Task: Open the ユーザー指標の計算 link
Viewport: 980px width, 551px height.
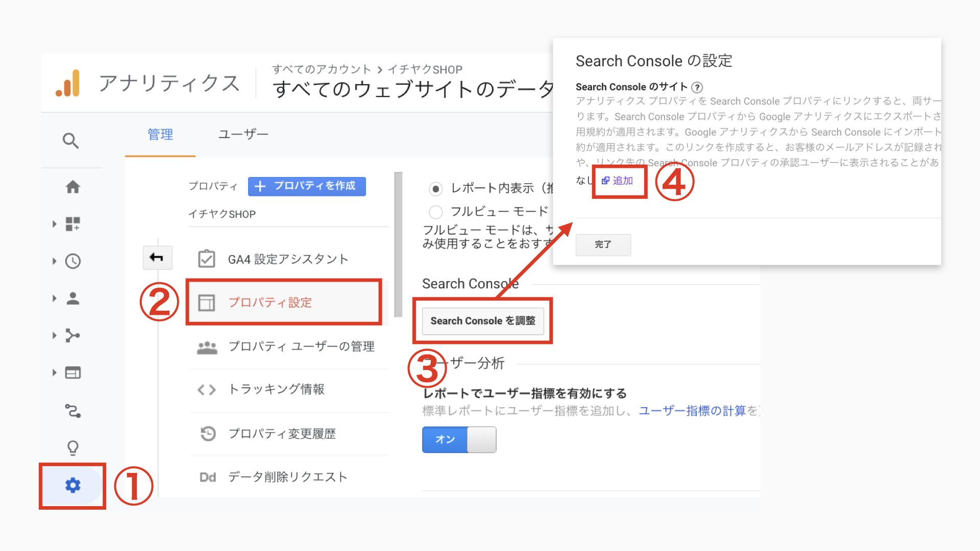Action: click(692, 411)
